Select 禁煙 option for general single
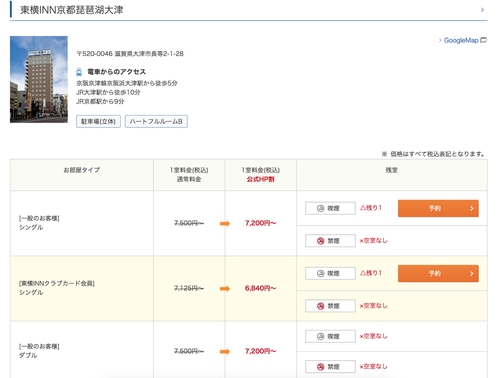The image size is (500, 378). pyautogui.click(x=330, y=241)
